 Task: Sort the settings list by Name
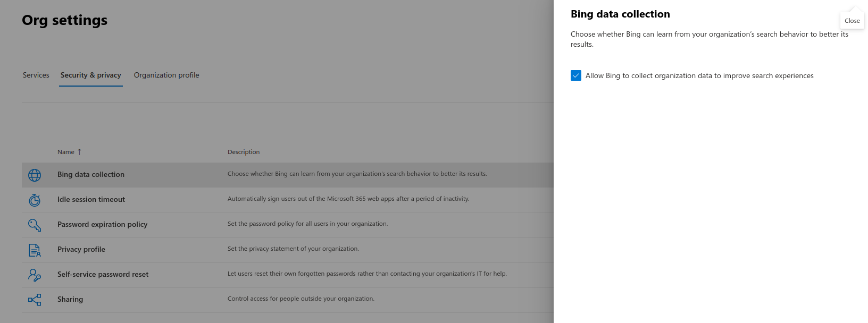(x=65, y=151)
